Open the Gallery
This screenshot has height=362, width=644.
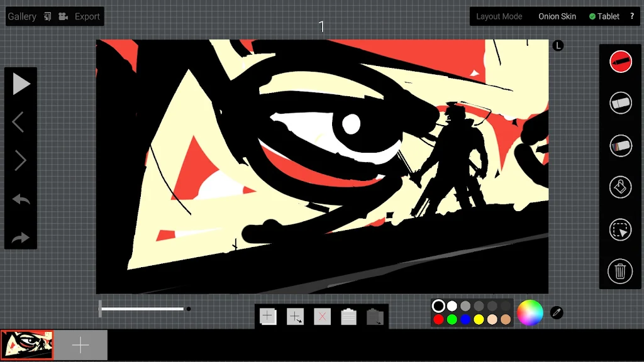click(22, 16)
